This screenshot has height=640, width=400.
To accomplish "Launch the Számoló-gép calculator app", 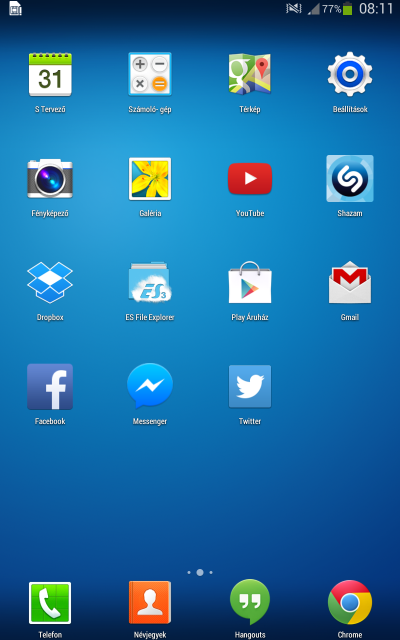I will tap(150, 75).
